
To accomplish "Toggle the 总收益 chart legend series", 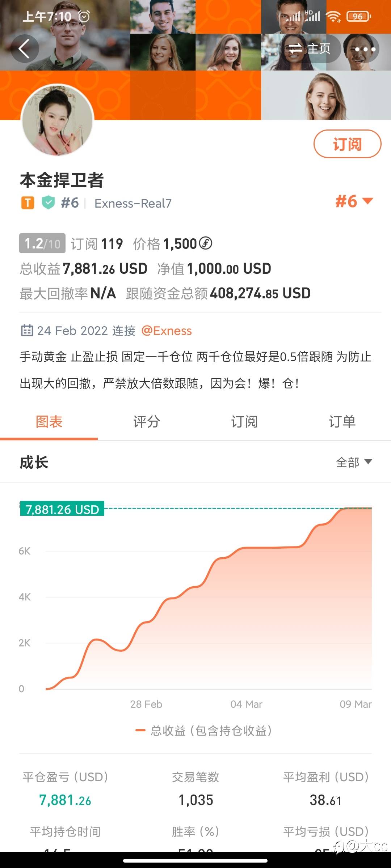I will pos(204,731).
